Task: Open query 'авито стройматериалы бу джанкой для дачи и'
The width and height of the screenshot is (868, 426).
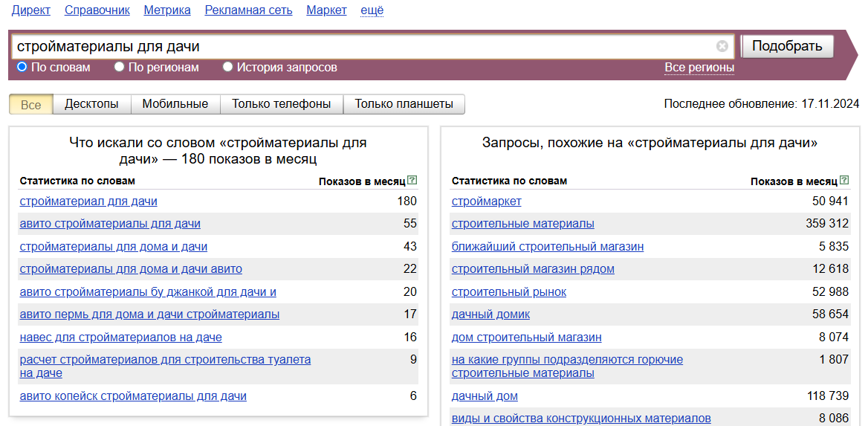Action: pos(148,292)
